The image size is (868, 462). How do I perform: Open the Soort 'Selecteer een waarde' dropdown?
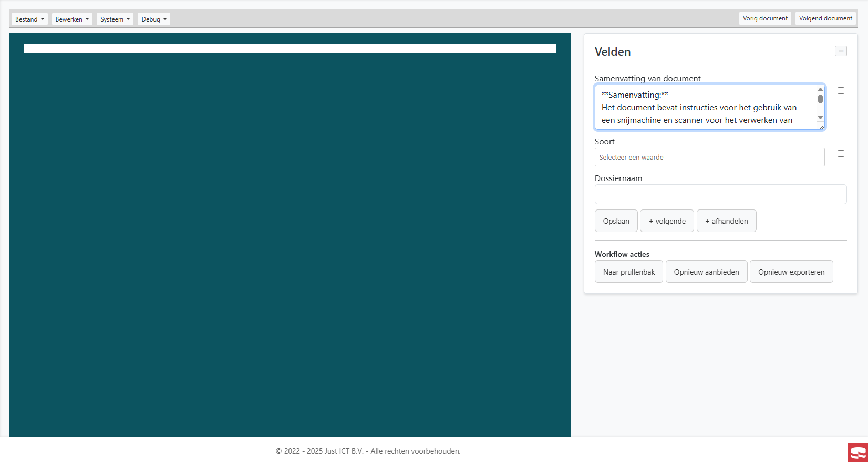coord(709,157)
